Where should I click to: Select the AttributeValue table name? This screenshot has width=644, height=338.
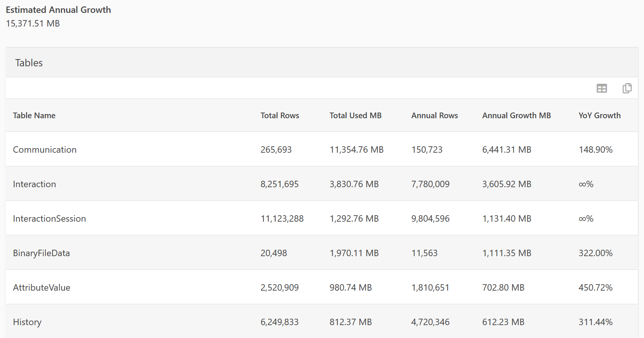tap(42, 288)
